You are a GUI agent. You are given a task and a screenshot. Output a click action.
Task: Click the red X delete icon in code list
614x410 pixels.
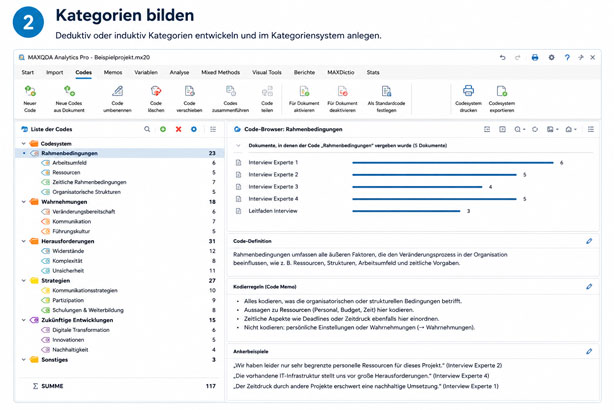179,129
